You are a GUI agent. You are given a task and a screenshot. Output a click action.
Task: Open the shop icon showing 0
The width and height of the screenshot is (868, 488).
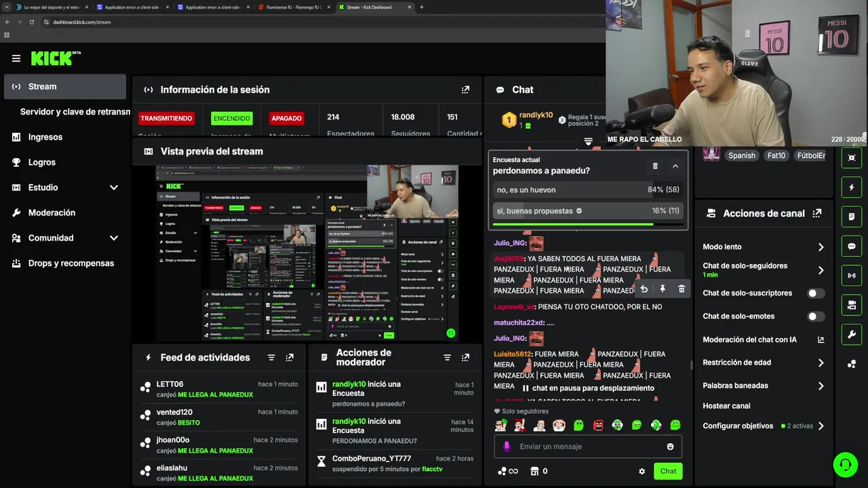pyautogui.click(x=539, y=471)
